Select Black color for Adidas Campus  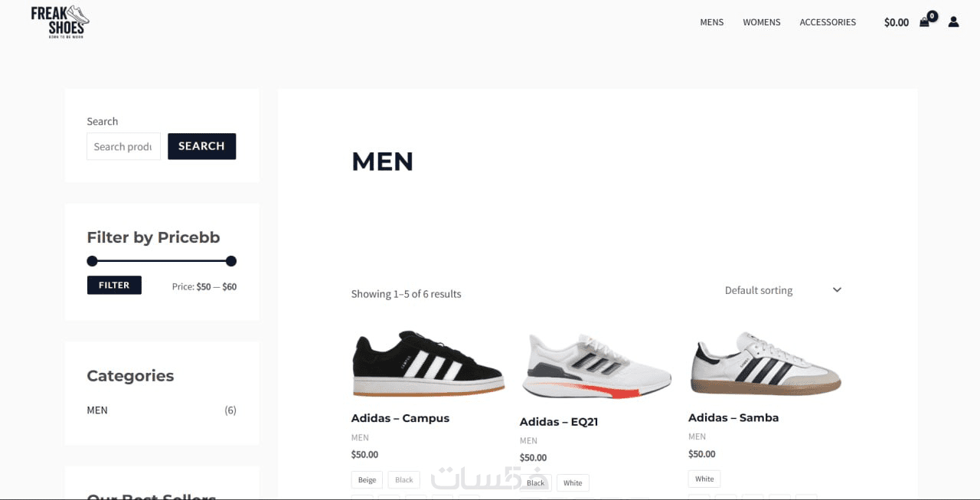[x=404, y=480]
